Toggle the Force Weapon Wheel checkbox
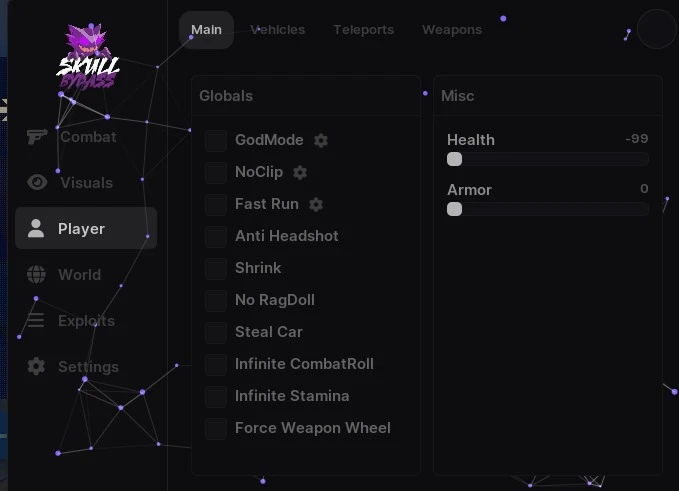Viewport: 679px width, 491px height. (216, 429)
